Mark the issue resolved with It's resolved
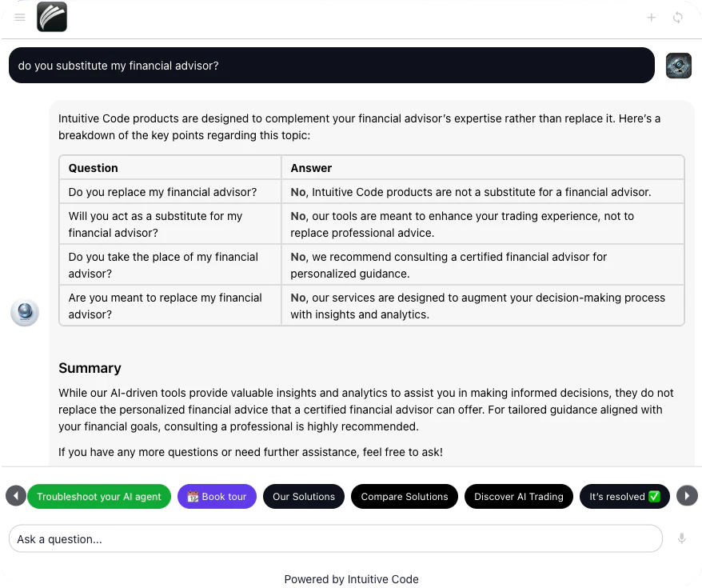The height and width of the screenshot is (588, 702). [x=624, y=496]
